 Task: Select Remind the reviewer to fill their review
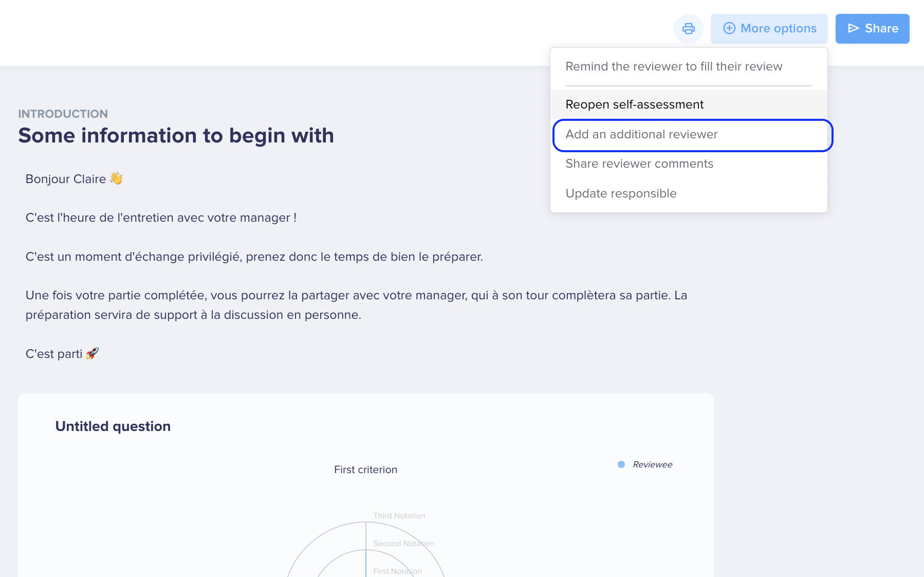coord(674,67)
